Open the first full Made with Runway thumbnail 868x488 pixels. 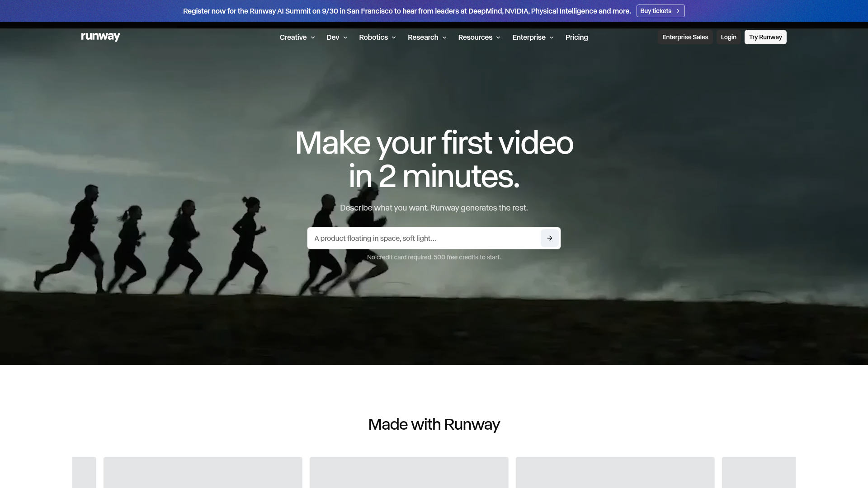[203, 473]
